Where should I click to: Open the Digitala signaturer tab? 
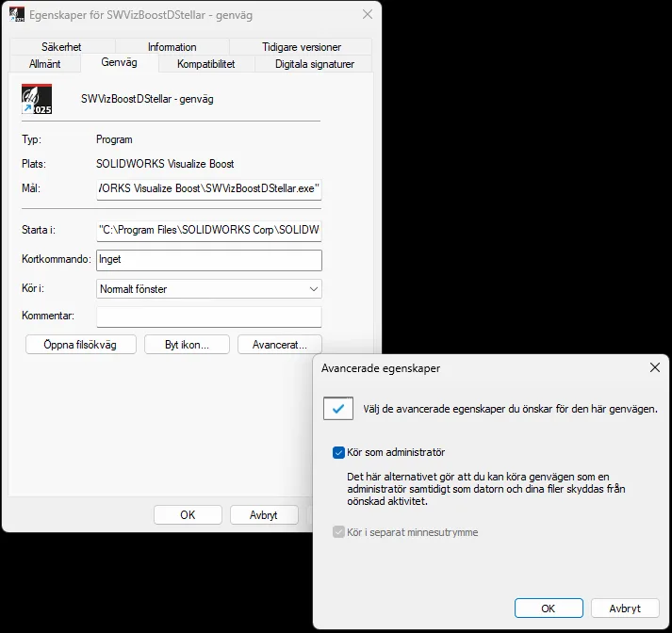pyautogui.click(x=315, y=64)
